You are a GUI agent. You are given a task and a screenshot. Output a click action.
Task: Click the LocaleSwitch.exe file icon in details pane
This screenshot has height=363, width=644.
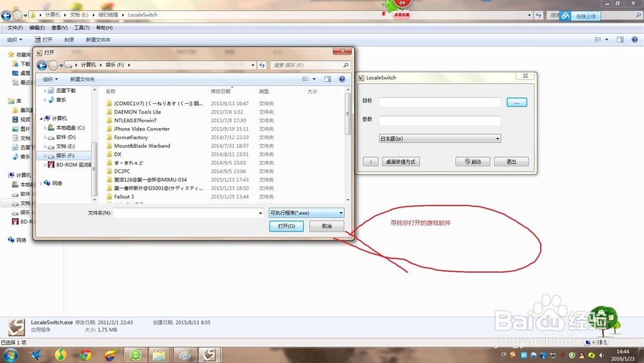pyautogui.click(x=17, y=327)
